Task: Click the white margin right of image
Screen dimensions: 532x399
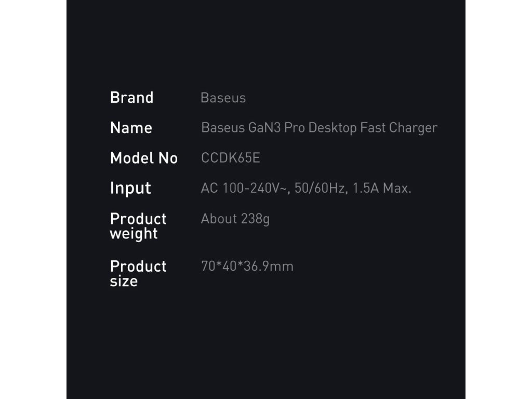Action: (x=498, y=199)
